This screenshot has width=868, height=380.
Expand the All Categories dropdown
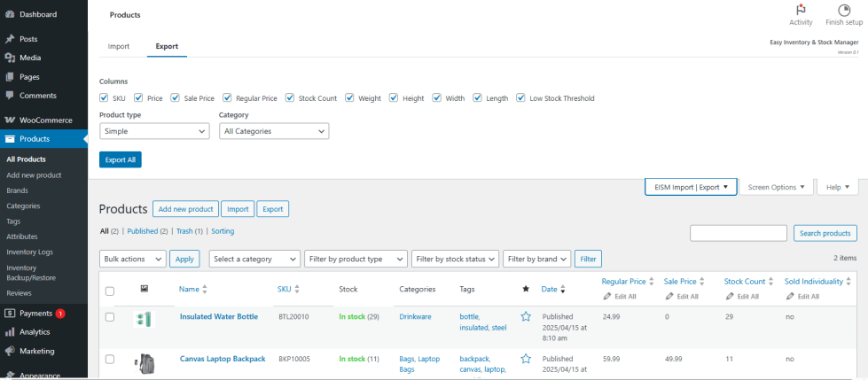(273, 131)
